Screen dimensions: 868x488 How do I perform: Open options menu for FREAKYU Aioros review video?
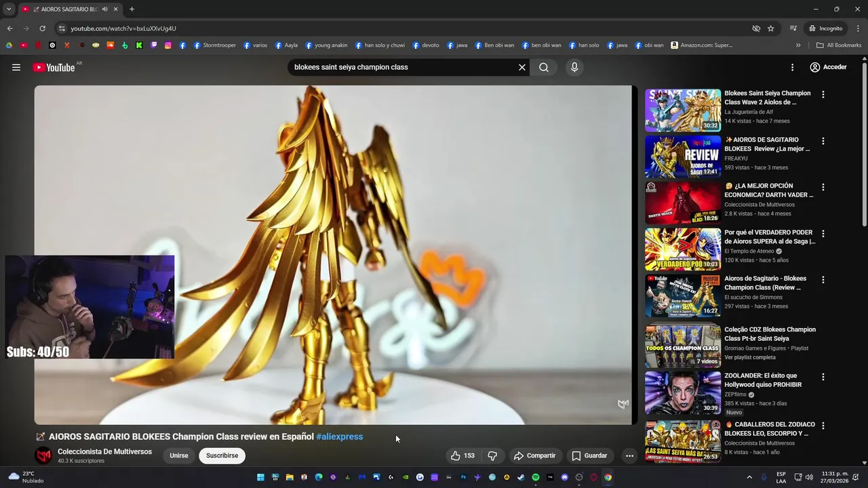pyautogui.click(x=823, y=141)
